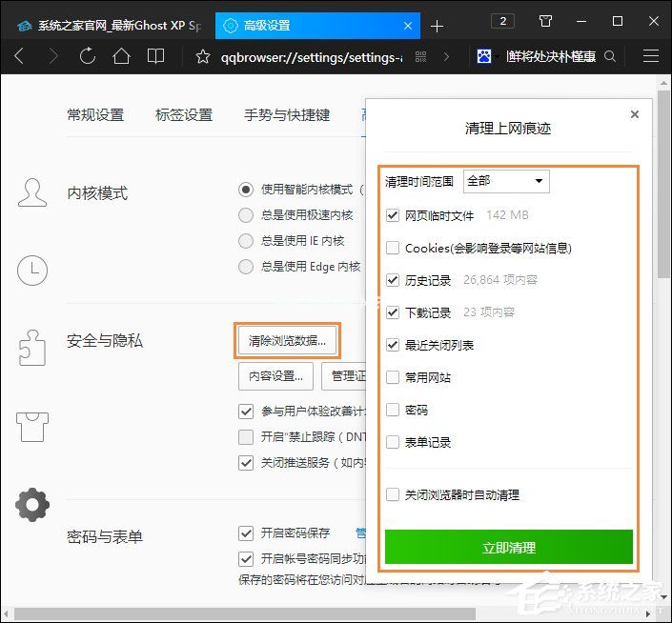Screen dimensions: 672x623
Task: Bookmark the page with the star icon
Action: click(203, 56)
